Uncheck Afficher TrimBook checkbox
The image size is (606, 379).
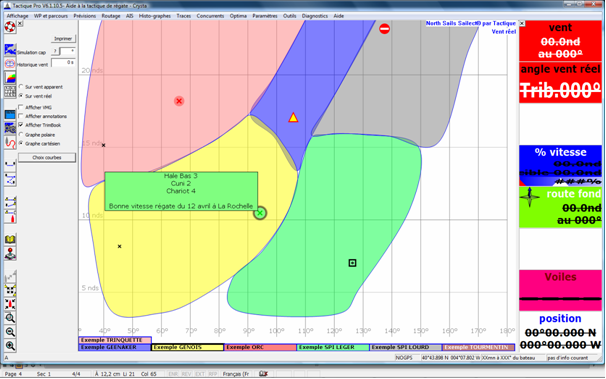(21, 125)
